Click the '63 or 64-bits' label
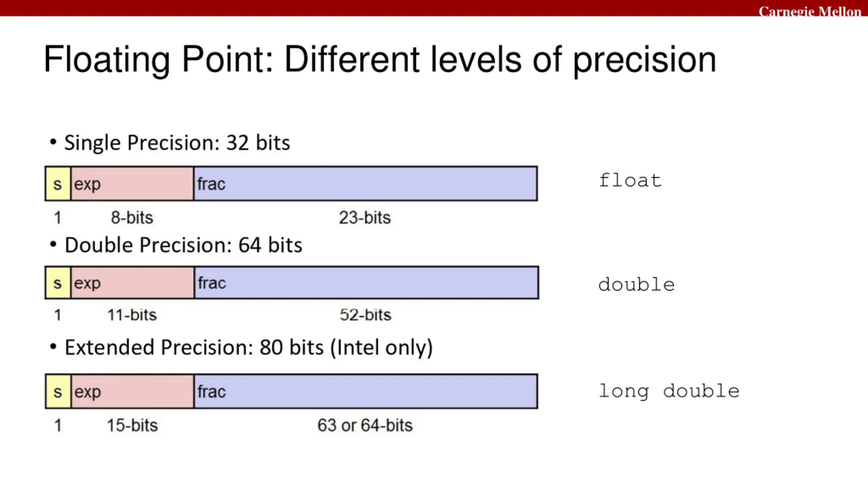The height and width of the screenshot is (488, 868). pyautogui.click(x=365, y=425)
